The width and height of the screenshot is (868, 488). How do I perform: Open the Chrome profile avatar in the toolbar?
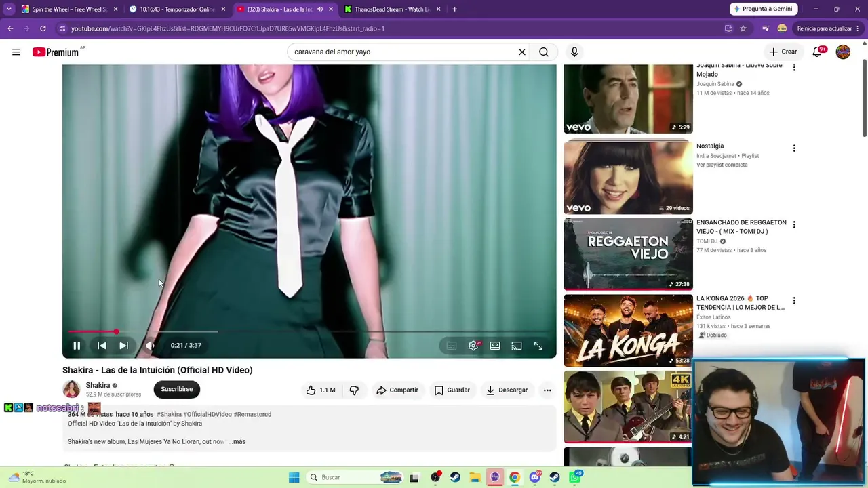point(782,28)
